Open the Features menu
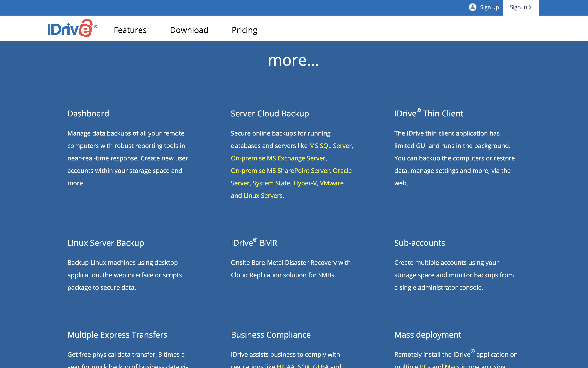Screen dimensions: 588x368 [130, 30]
